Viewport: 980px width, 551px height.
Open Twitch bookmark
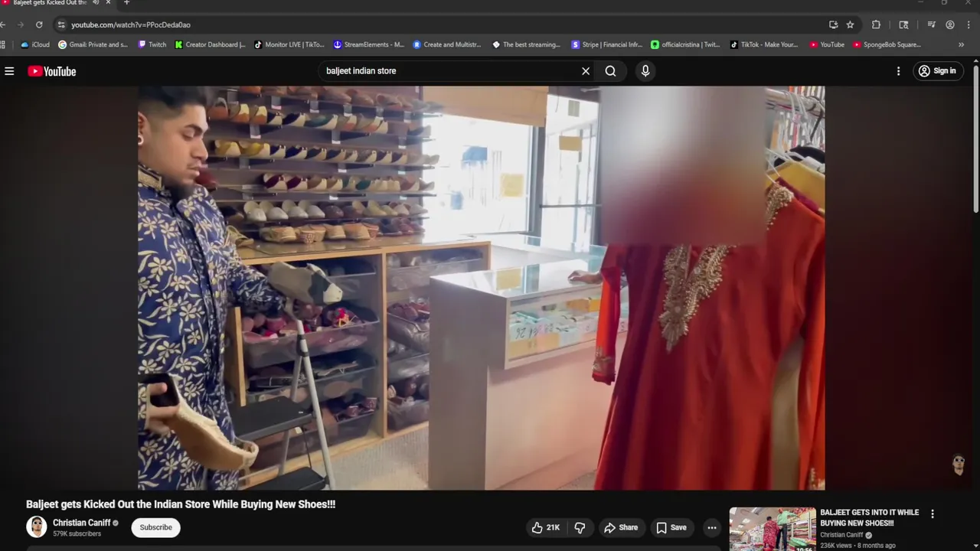tap(152, 44)
